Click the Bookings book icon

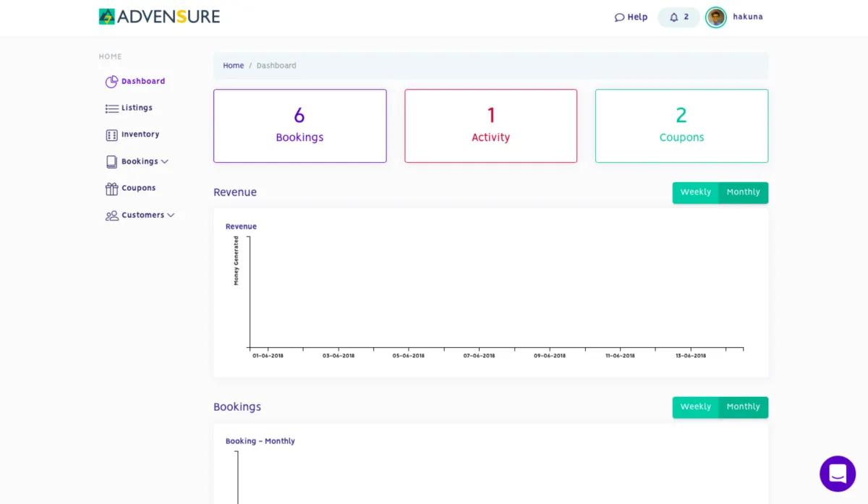click(x=111, y=162)
